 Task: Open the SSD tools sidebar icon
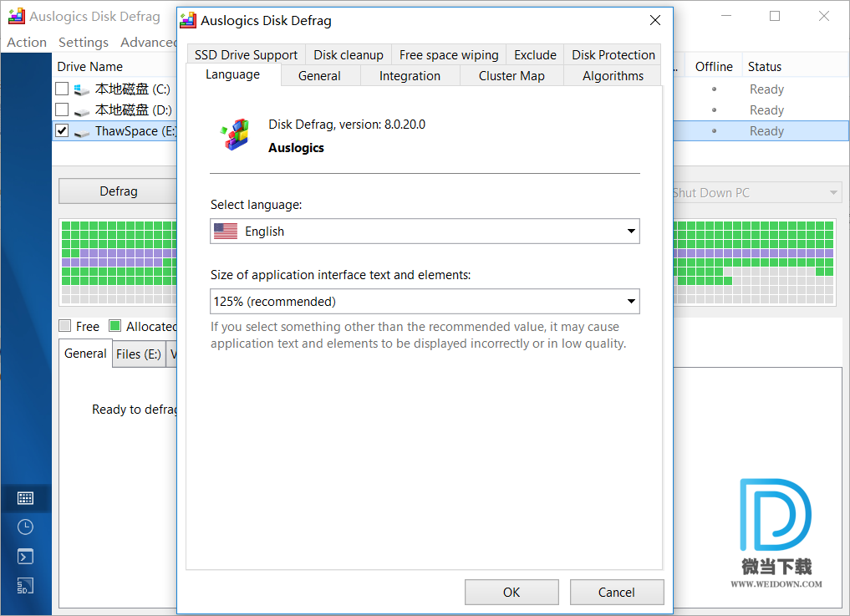(25, 586)
